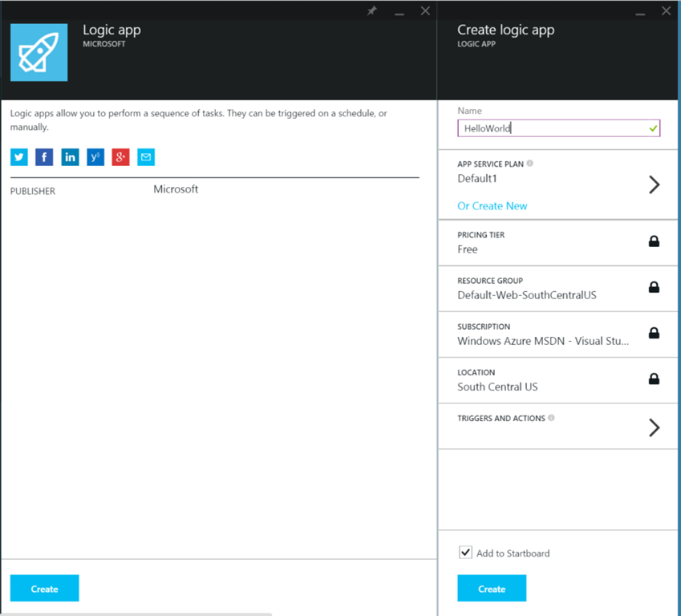Click the Name field containing HelloWorld

tap(558, 128)
